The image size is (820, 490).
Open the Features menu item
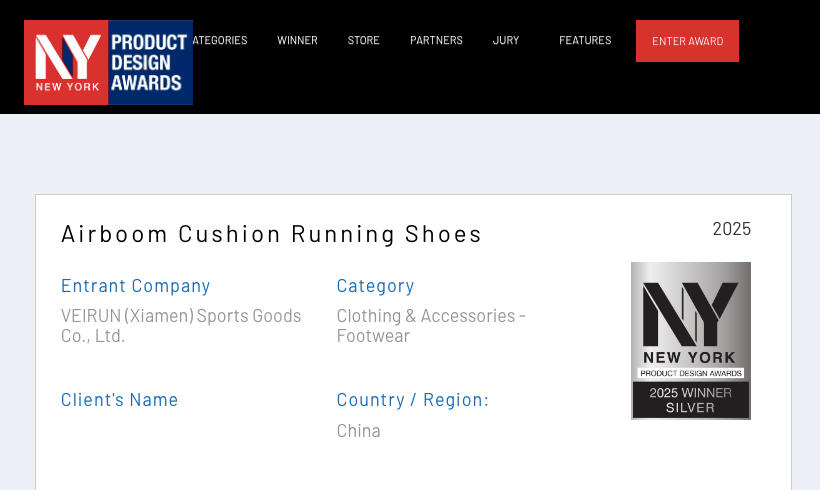click(585, 40)
